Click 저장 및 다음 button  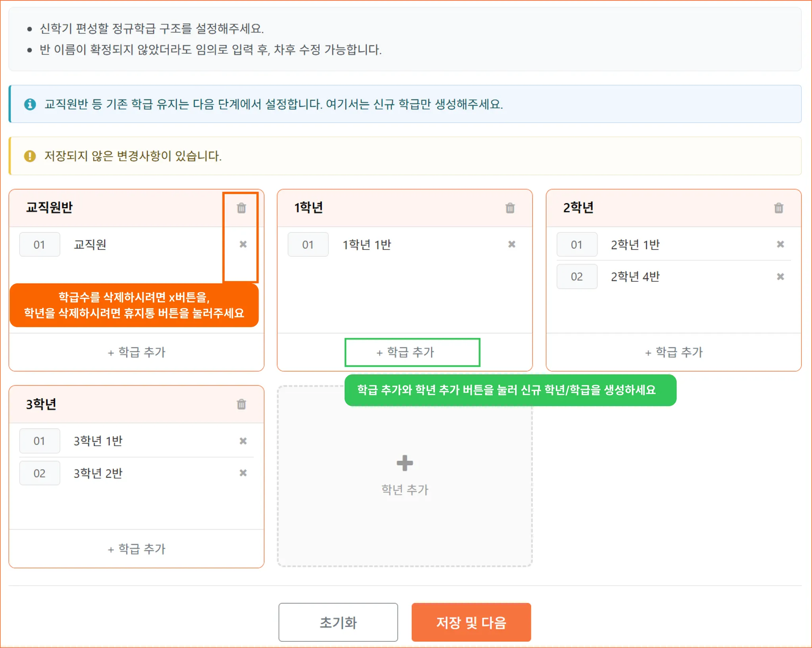[x=471, y=622]
